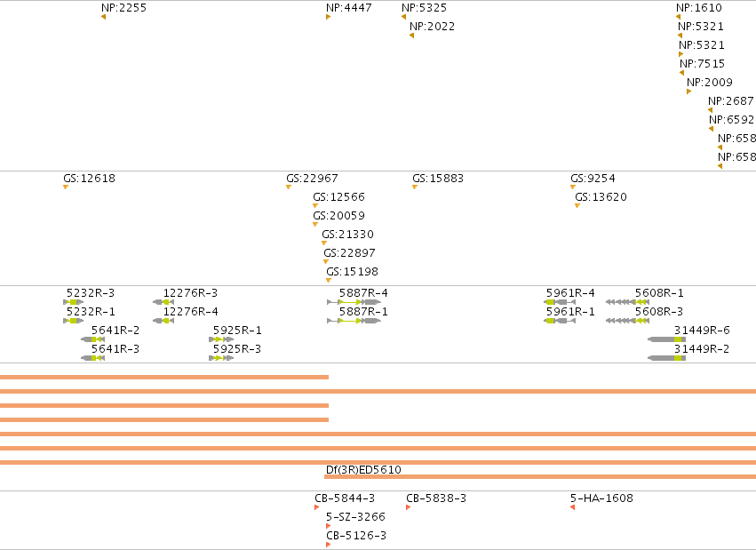Click the GS:12566 triangle glyph

pyautogui.click(x=315, y=206)
